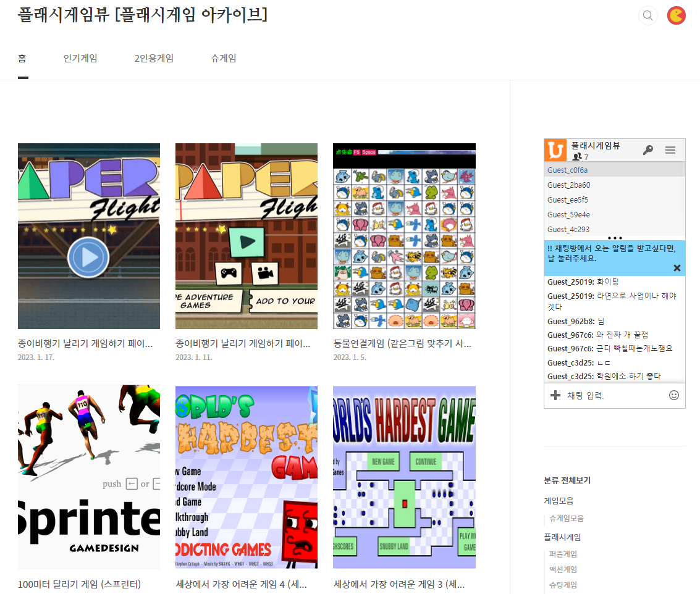The width and height of the screenshot is (700, 594).
Task: Click the orange U chat logo icon
Action: [555, 150]
